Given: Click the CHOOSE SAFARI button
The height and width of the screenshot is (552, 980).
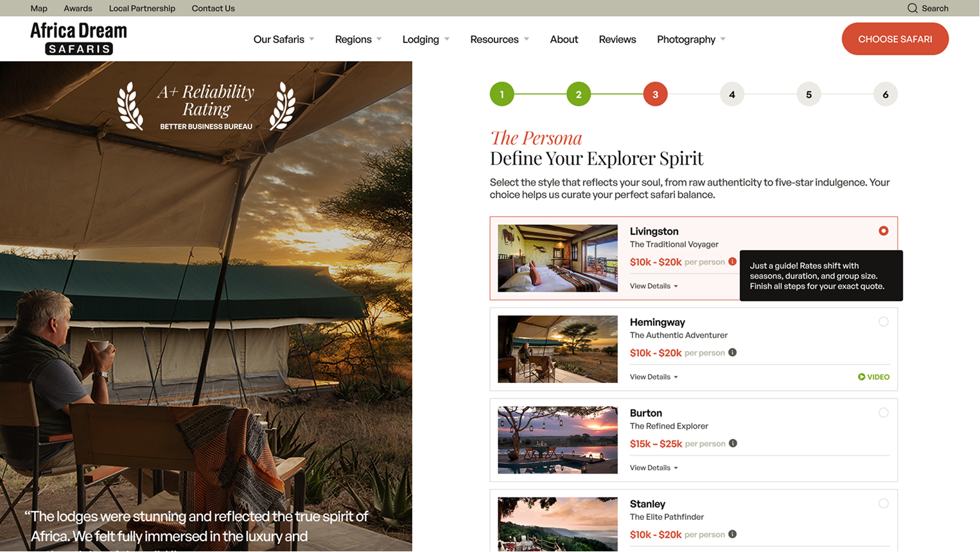Looking at the screenshot, I should [x=895, y=39].
